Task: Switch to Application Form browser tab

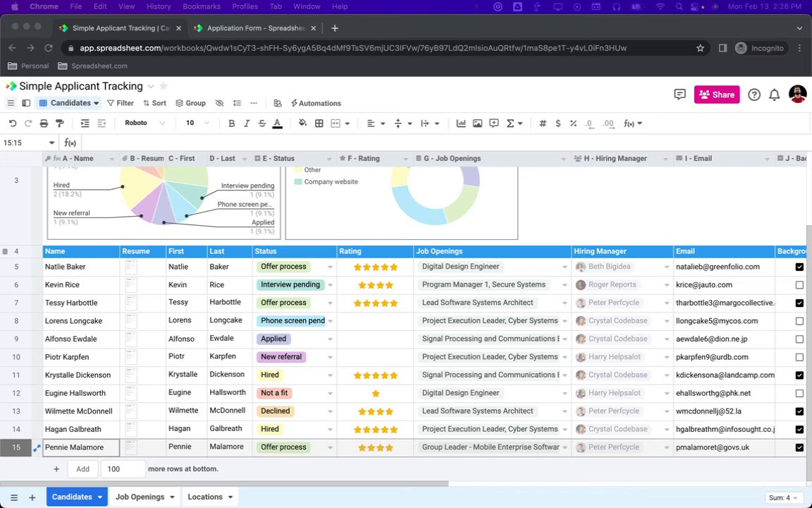Action: 255,28
